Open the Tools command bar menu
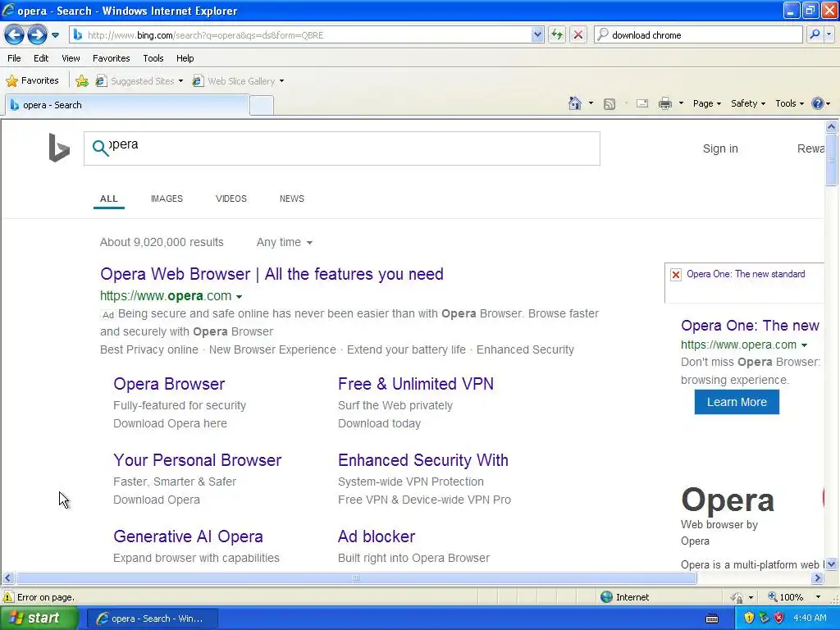This screenshot has height=630, width=840. pos(789,103)
